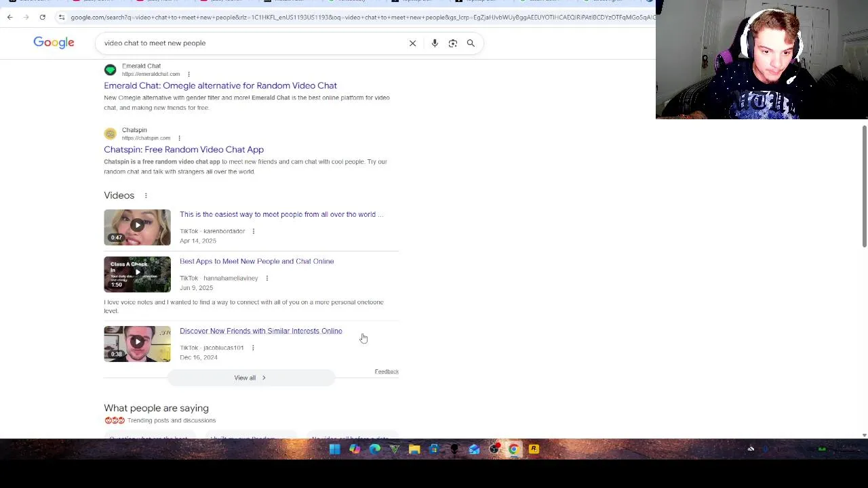Viewport: 868px width, 488px height.
Task: Go back with the browser back arrow
Action: tap(9, 17)
